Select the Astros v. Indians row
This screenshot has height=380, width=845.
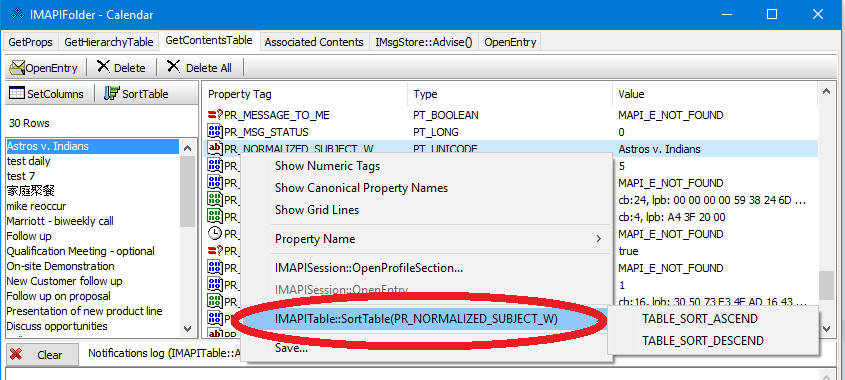(x=93, y=146)
